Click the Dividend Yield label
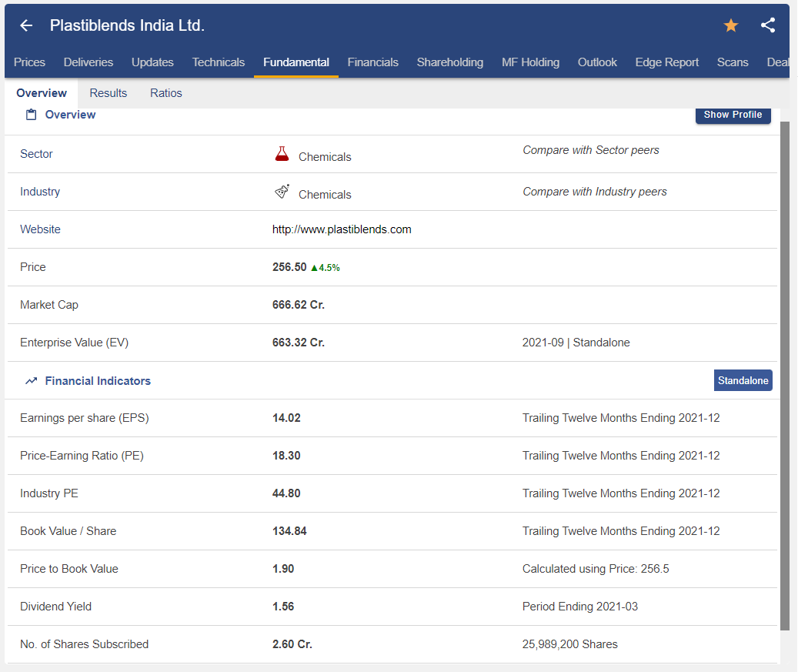The image size is (798, 672). (56, 607)
